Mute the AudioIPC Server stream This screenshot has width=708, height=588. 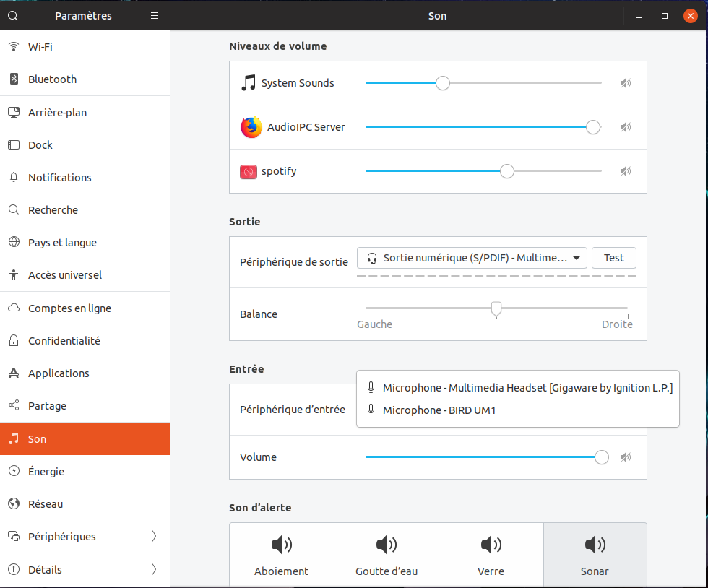pos(625,127)
